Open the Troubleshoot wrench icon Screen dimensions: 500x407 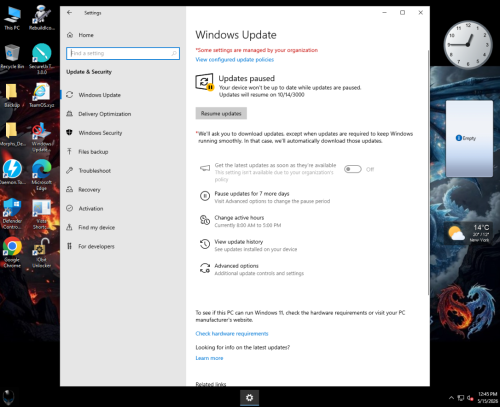point(69,170)
